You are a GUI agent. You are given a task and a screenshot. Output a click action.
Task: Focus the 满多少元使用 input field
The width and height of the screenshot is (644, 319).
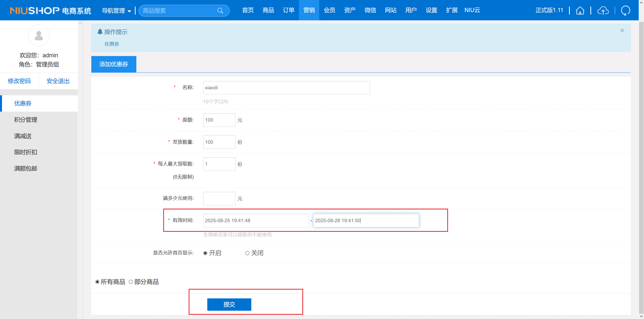coord(219,199)
